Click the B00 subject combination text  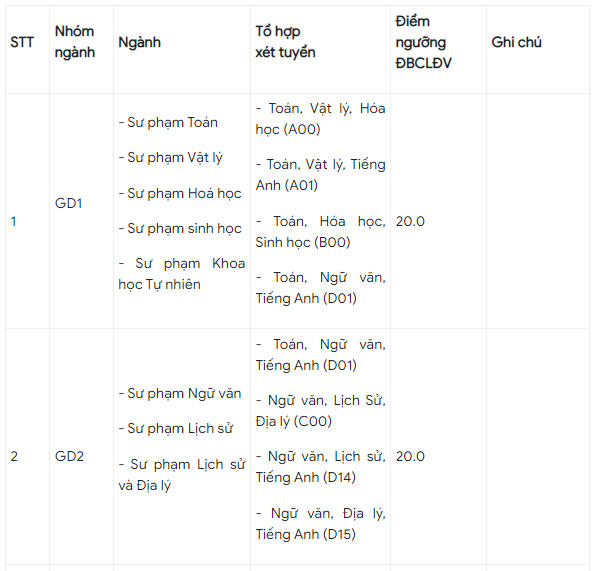pyautogui.click(x=320, y=232)
